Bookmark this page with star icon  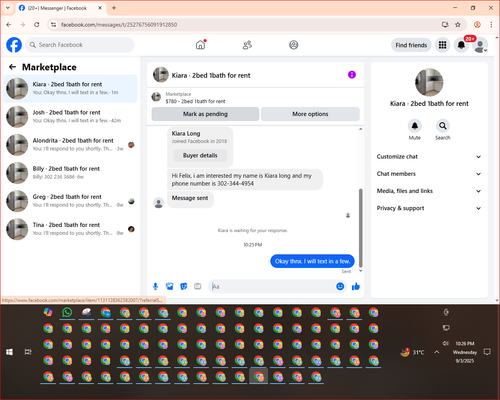(458, 24)
